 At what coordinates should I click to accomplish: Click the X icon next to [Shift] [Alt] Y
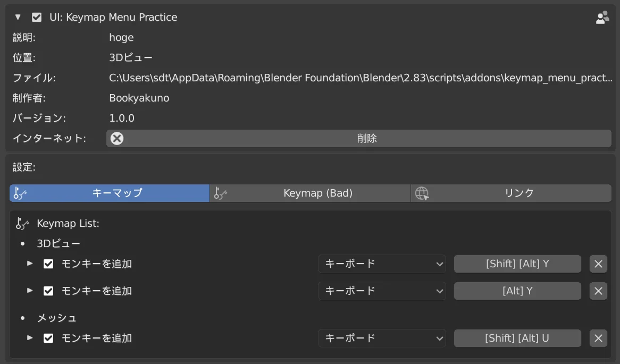[598, 264]
